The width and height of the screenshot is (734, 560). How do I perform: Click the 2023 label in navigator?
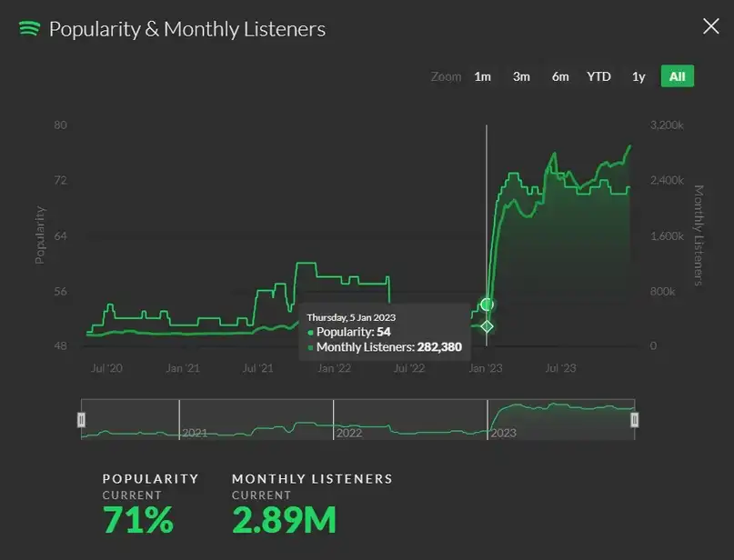pyautogui.click(x=503, y=433)
